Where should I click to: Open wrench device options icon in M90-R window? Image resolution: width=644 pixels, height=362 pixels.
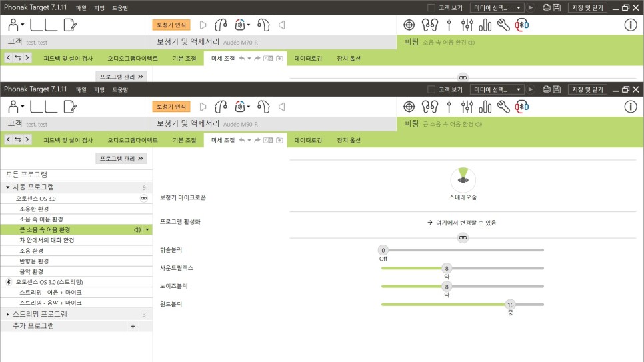503,107
